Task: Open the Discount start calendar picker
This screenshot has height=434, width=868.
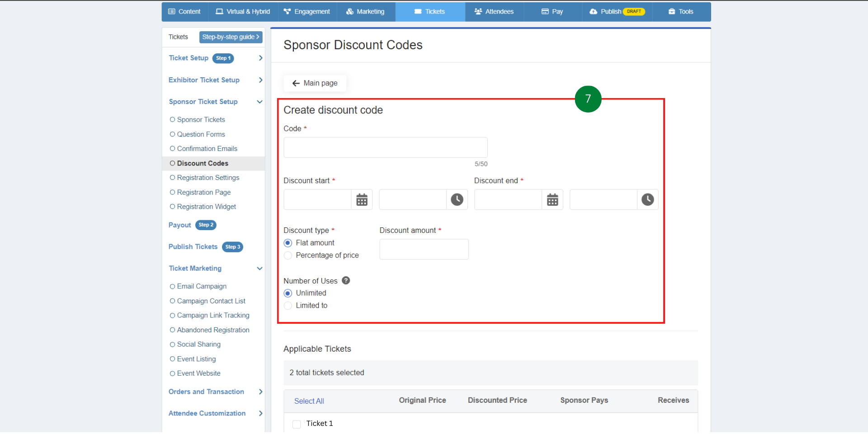Action: [x=362, y=199]
